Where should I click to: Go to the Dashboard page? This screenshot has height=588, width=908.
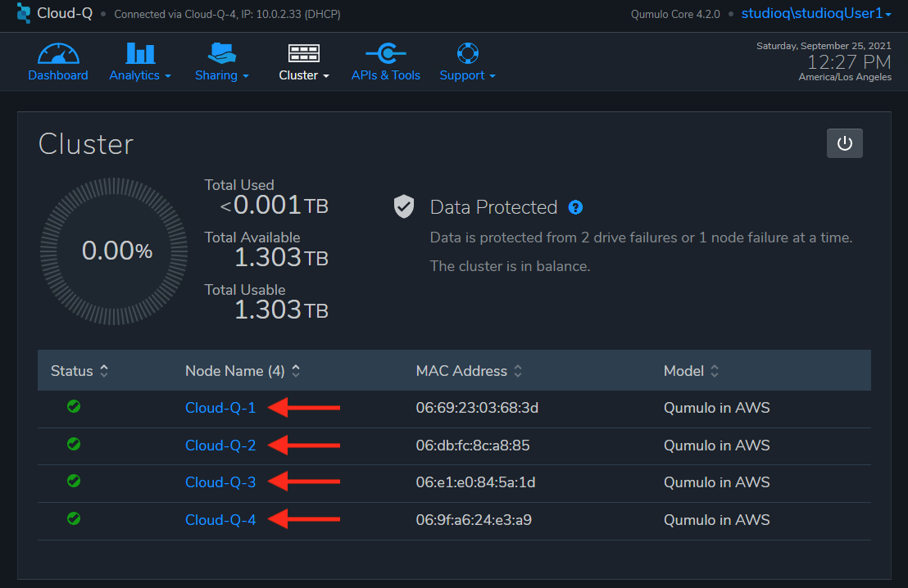pyautogui.click(x=58, y=75)
